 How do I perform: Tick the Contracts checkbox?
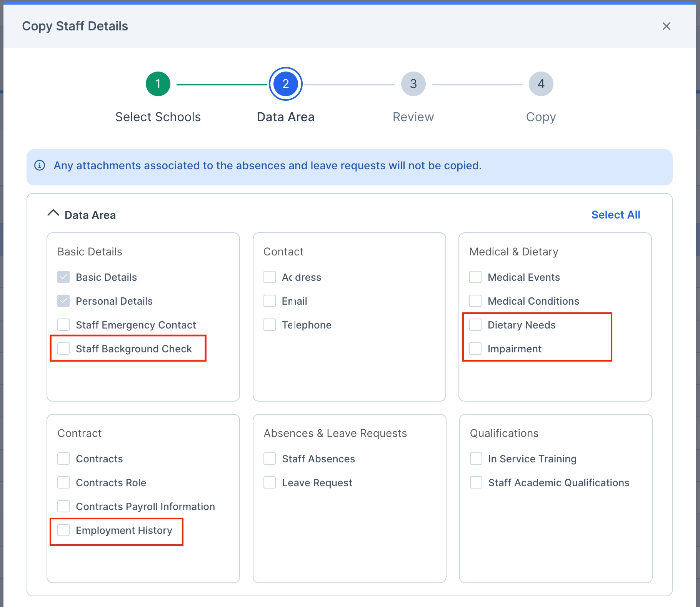pyautogui.click(x=63, y=459)
